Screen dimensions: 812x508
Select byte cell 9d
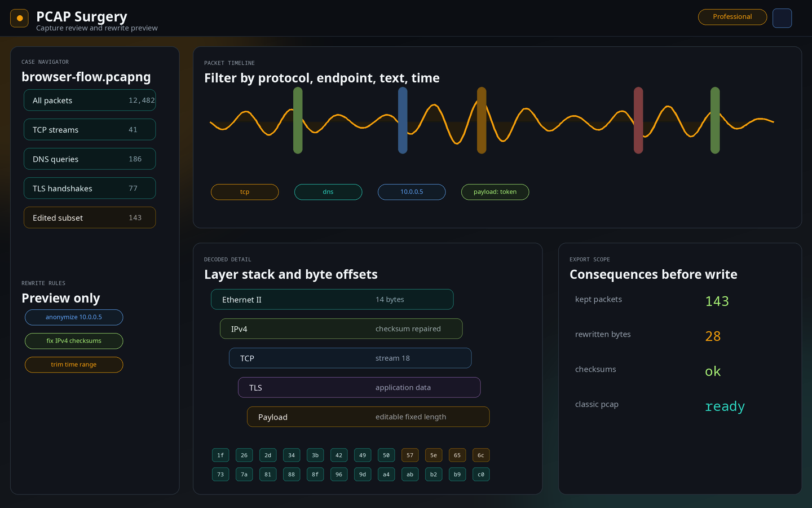click(x=363, y=475)
